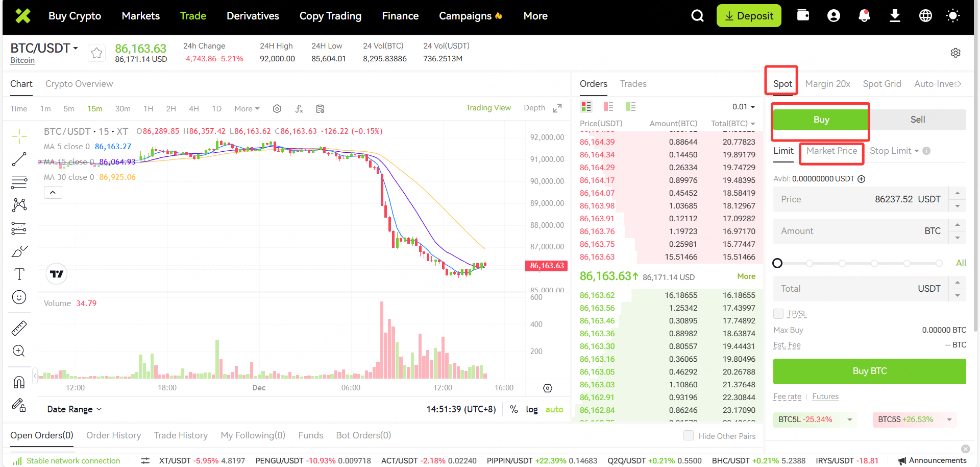Toggle log scale on the chart

pyautogui.click(x=531, y=409)
